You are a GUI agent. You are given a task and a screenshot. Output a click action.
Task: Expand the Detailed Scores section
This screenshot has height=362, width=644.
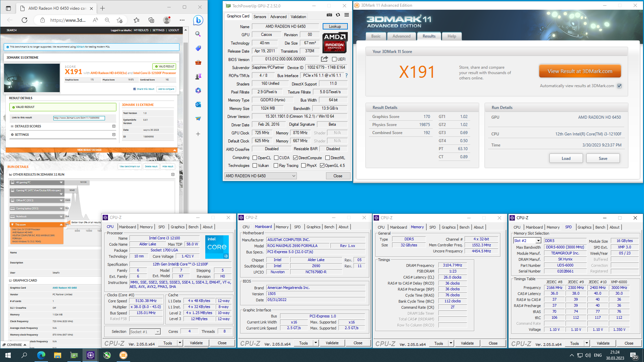[x=114, y=126]
